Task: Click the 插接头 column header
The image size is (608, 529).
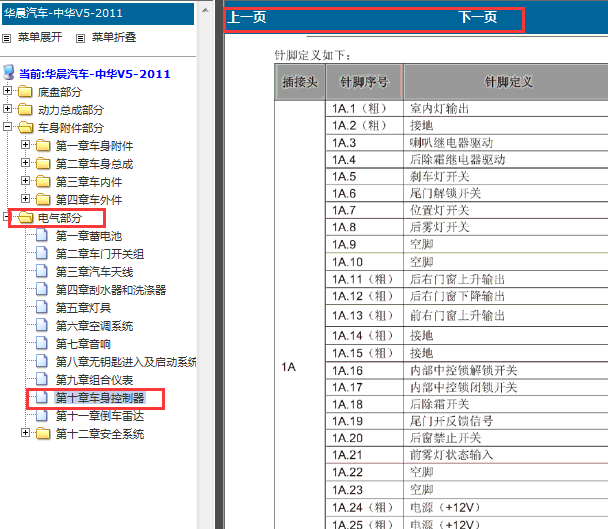Action: pyautogui.click(x=300, y=82)
